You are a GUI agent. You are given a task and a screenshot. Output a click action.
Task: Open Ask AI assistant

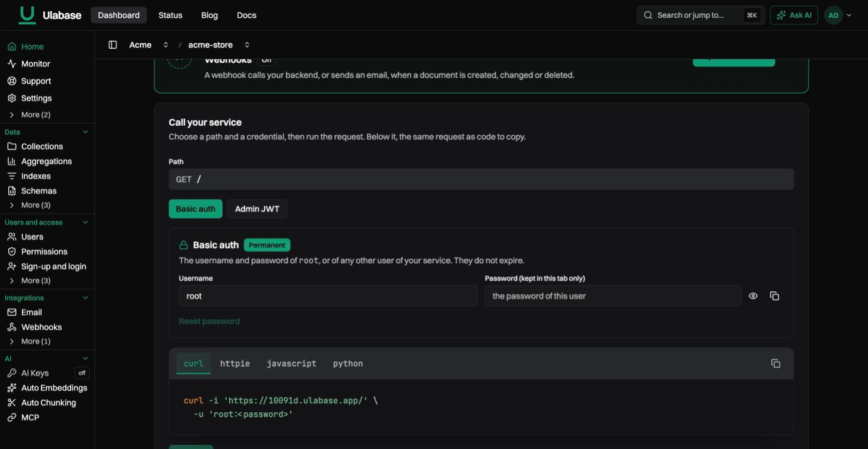pyautogui.click(x=794, y=15)
